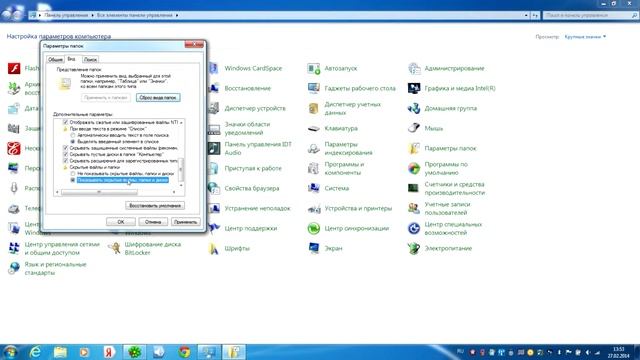The image size is (640, 360).
Task: Open Язык и региональные стандарты icon
Action: [14, 268]
